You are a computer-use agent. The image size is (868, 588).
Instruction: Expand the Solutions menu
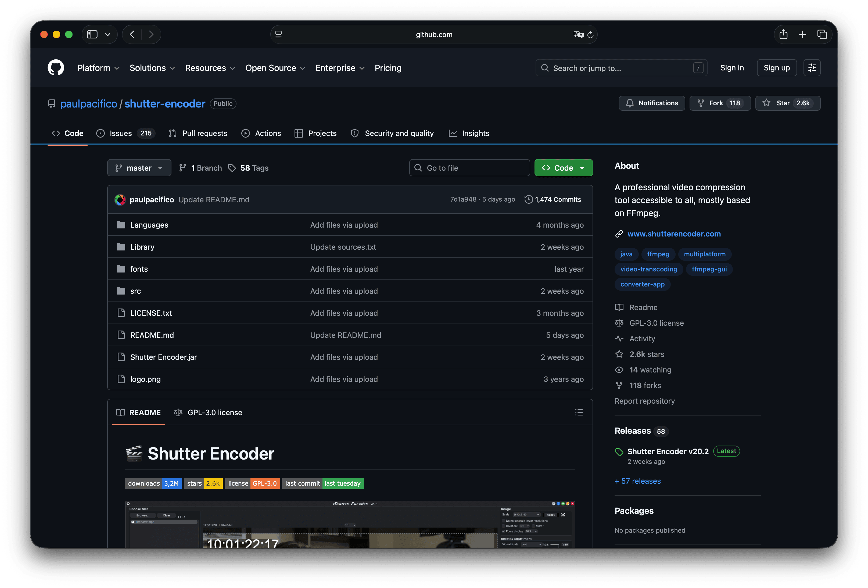152,68
